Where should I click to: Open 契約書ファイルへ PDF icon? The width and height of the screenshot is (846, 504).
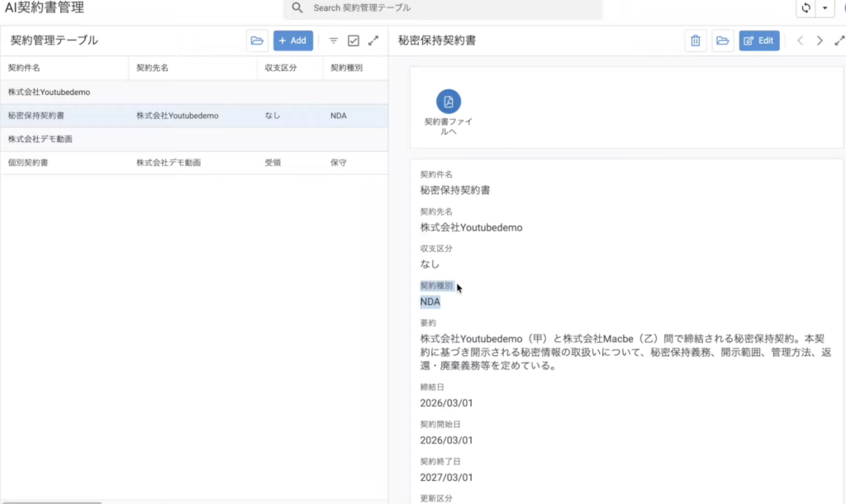pyautogui.click(x=449, y=102)
